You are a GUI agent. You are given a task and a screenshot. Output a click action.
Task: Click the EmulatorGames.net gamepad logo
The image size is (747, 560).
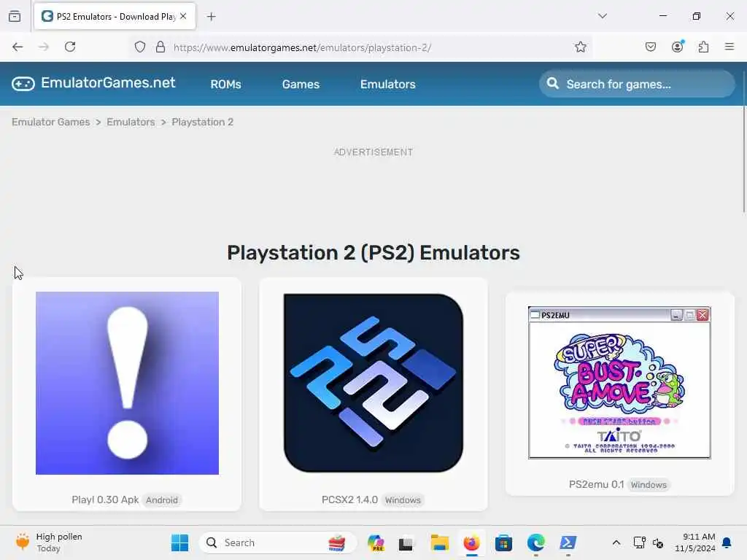click(23, 84)
